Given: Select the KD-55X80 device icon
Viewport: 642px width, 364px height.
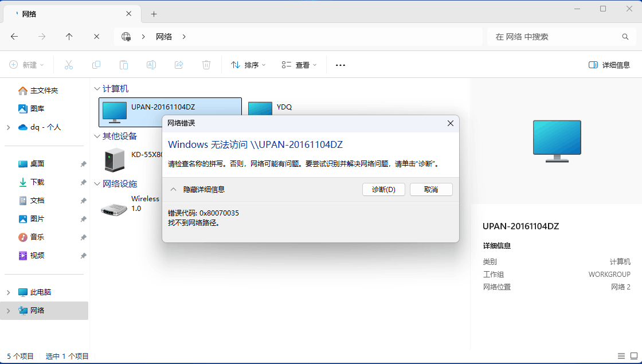Looking at the screenshot, I should 114,160.
